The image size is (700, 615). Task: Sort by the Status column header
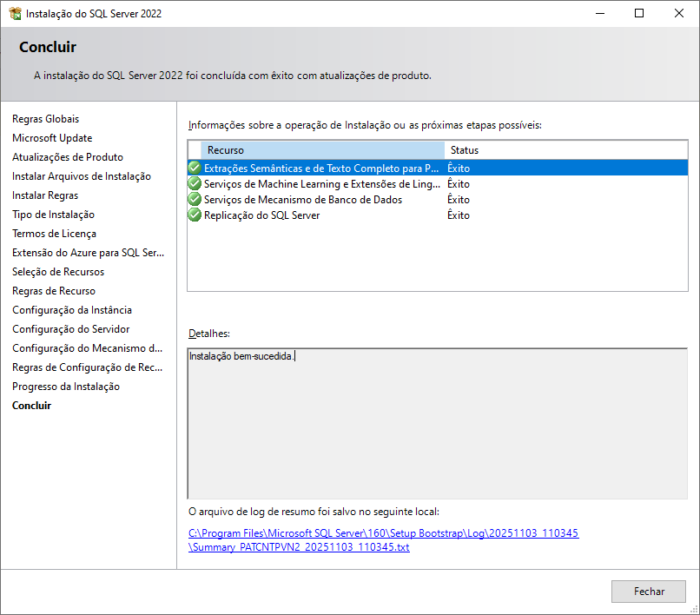[565, 150]
